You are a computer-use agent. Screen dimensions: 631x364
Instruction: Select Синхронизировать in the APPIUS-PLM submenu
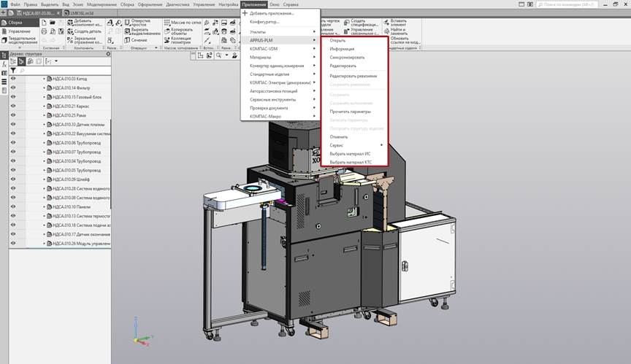click(x=346, y=58)
